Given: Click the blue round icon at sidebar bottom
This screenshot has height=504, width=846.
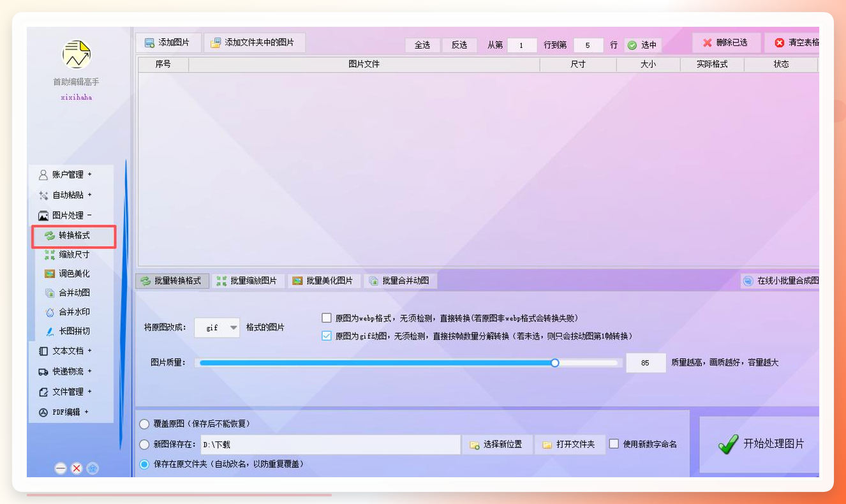Looking at the screenshot, I should (93, 468).
